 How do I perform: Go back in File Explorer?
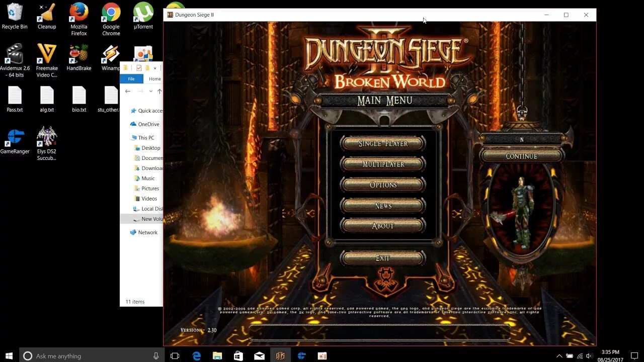[128, 92]
